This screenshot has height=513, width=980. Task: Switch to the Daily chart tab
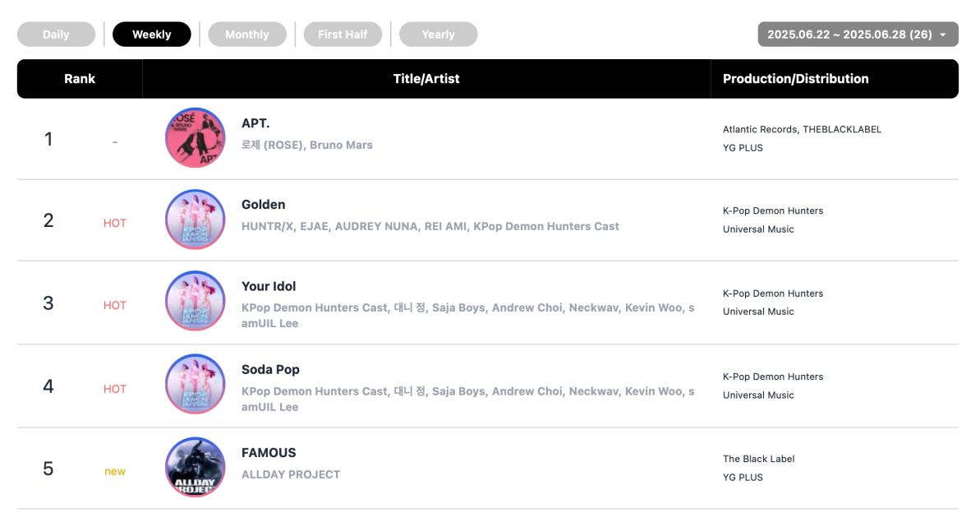tap(56, 35)
